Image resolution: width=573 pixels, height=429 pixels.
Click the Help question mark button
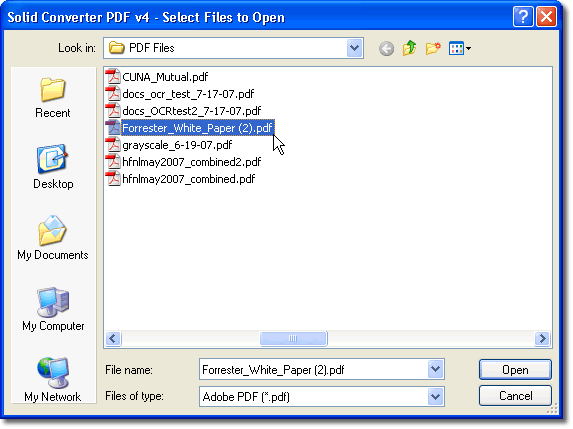point(523,17)
